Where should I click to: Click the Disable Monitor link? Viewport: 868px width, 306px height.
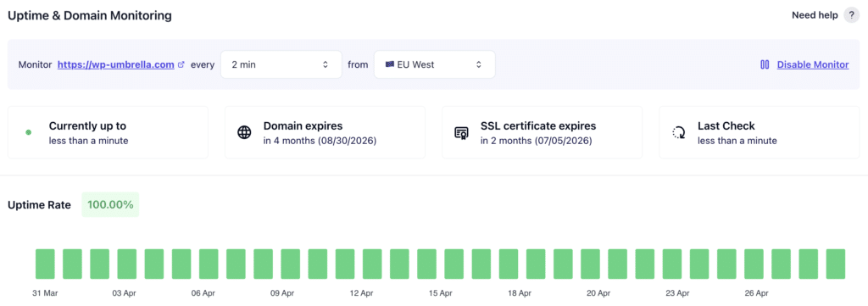pyautogui.click(x=813, y=64)
